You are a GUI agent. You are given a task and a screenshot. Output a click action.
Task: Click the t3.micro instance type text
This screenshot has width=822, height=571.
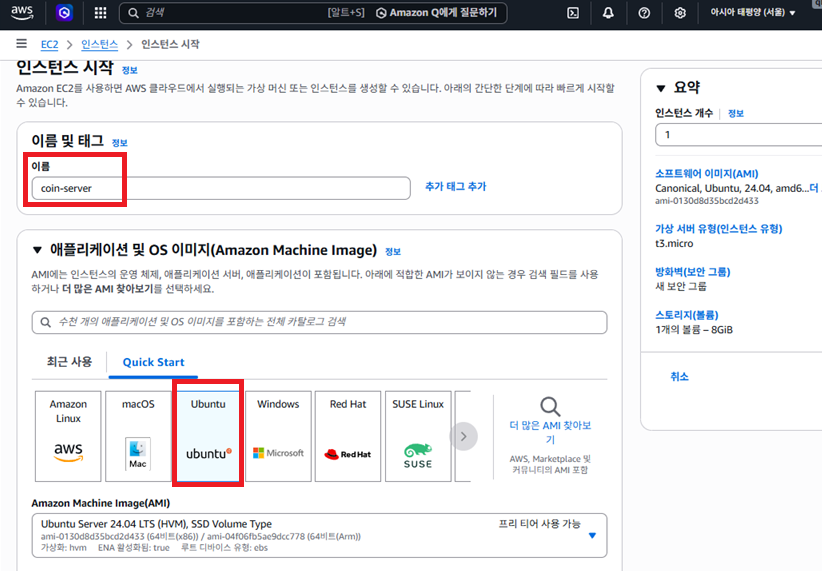[674, 243]
